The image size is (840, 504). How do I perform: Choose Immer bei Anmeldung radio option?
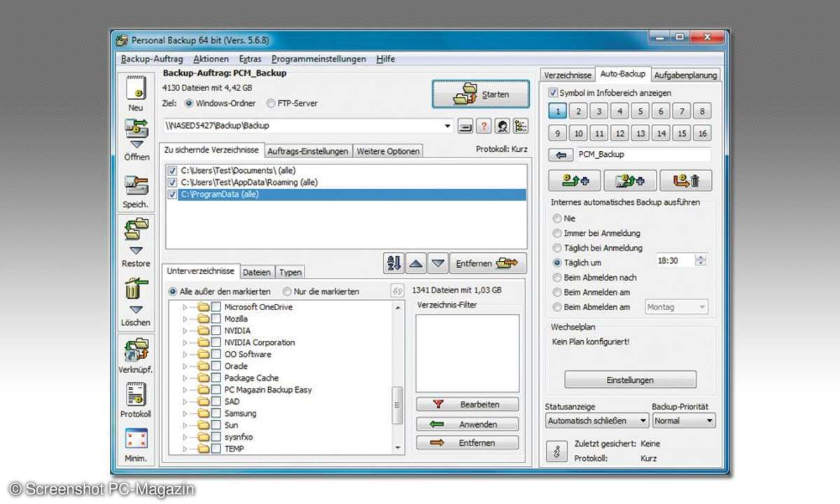coord(557,233)
